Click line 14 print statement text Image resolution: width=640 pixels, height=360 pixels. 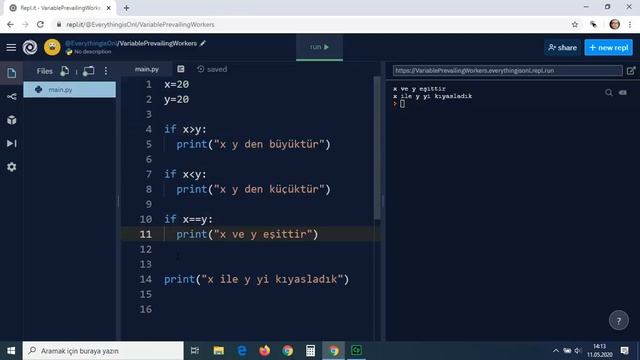[x=256, y=279]
